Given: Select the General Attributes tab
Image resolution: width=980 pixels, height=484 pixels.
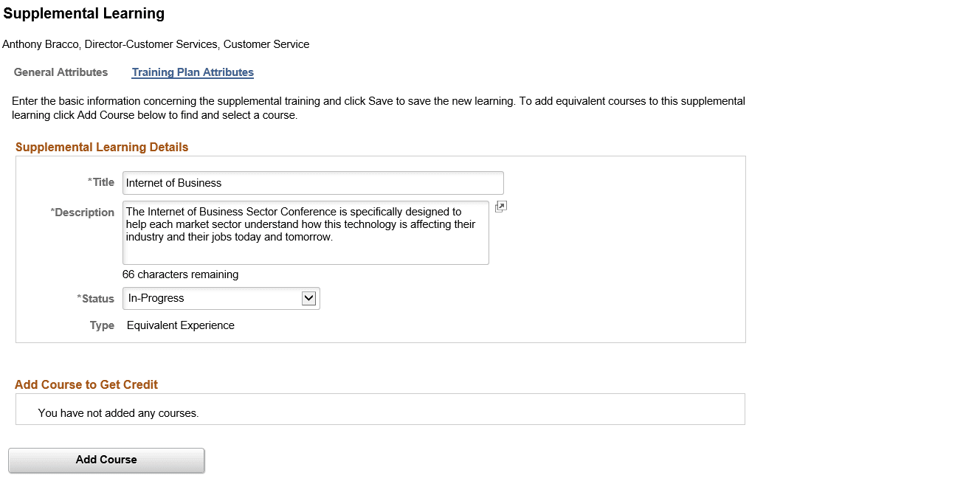Looking at the screenshot, I should [61, 72].
